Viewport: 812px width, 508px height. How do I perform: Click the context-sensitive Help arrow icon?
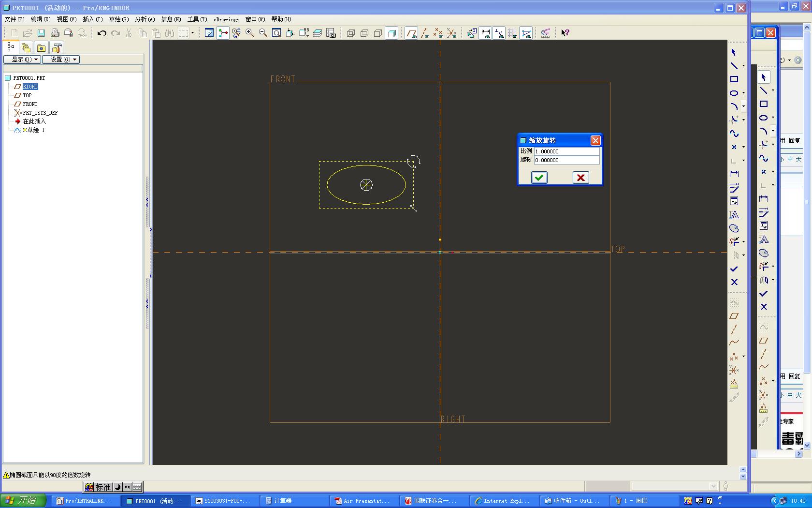coord(565,33)
